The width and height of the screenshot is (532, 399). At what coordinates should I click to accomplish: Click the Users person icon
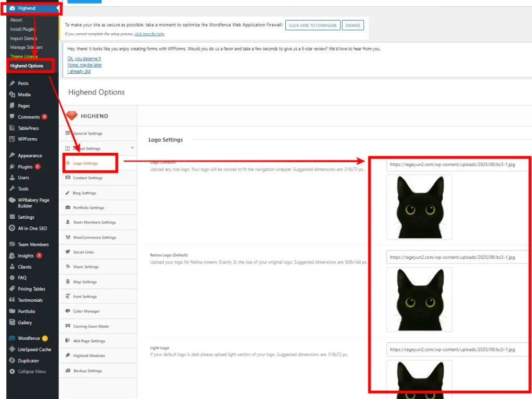click(12, 178)
